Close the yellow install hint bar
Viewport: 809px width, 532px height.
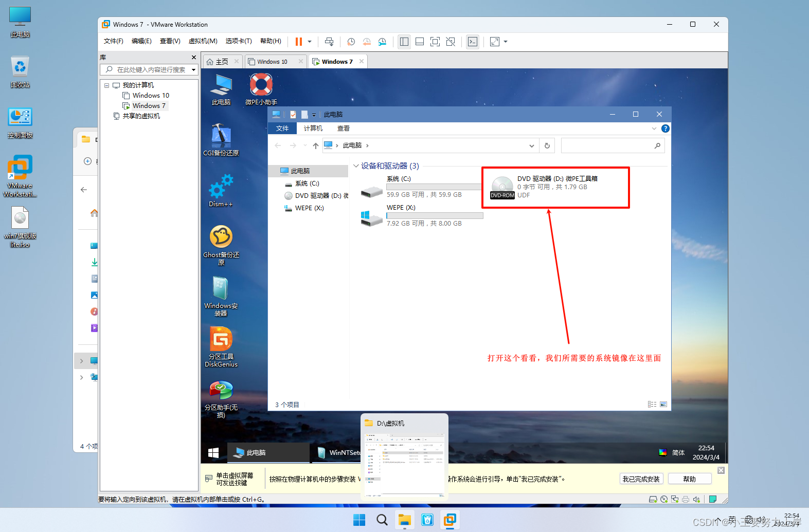click(721, 470)
